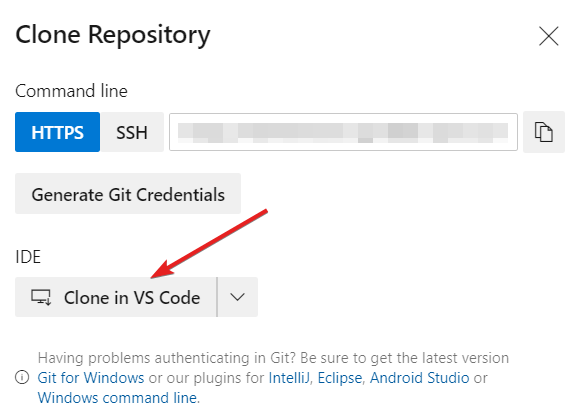Viewport: 578px width, 417px height.
Task: Open the Windows command line link
Action: pyautogui.click(x=117, y=398)
